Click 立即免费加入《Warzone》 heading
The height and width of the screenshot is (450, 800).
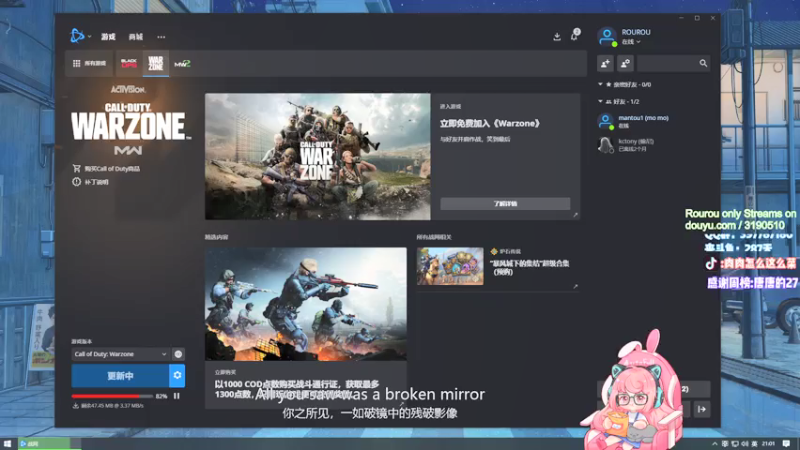[x=490, y=123]
